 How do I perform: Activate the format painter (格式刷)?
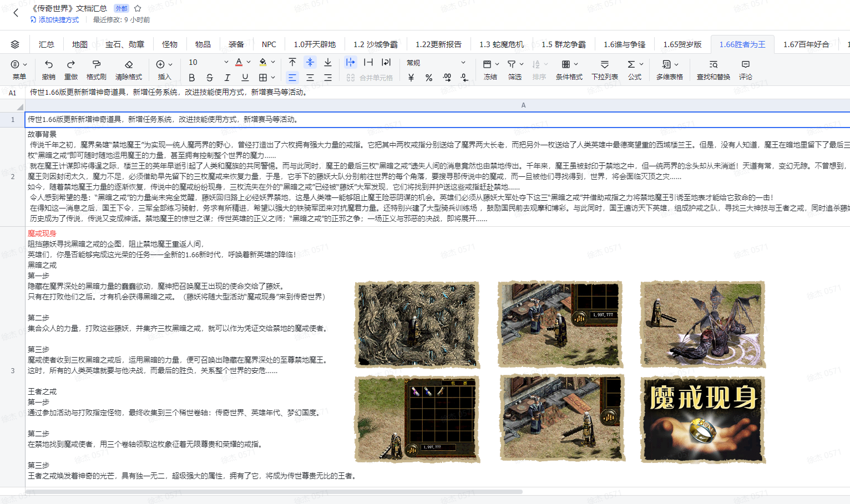pyautogui.click(x=97, y=69)
